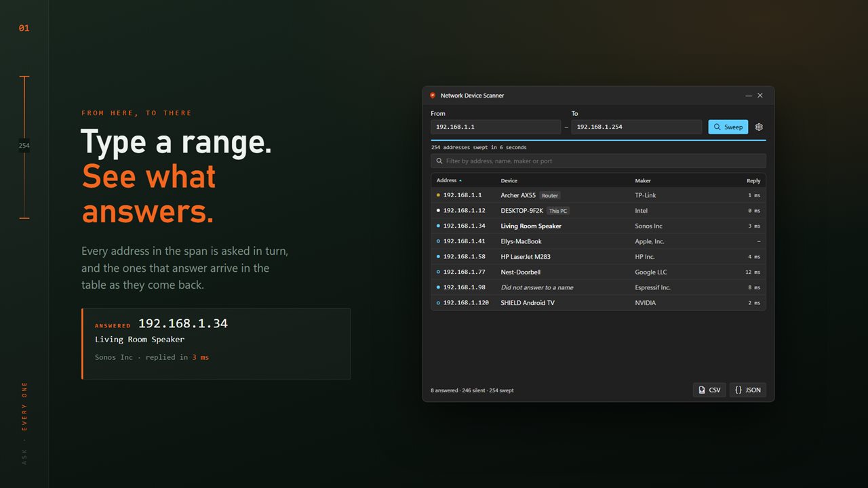Sort the table by the Device column header
This screenshot has height=488, width=868.
click(x=509, y=180)
